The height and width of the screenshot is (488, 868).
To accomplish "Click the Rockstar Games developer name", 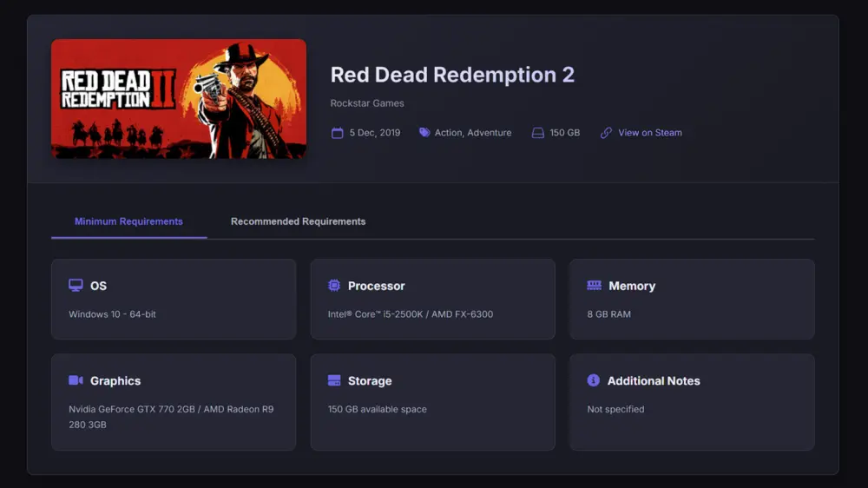I will 367,103.
